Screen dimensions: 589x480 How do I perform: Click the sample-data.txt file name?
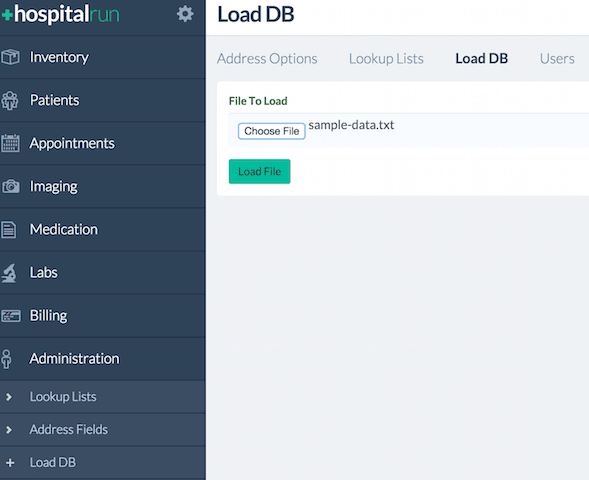[351, 125]
